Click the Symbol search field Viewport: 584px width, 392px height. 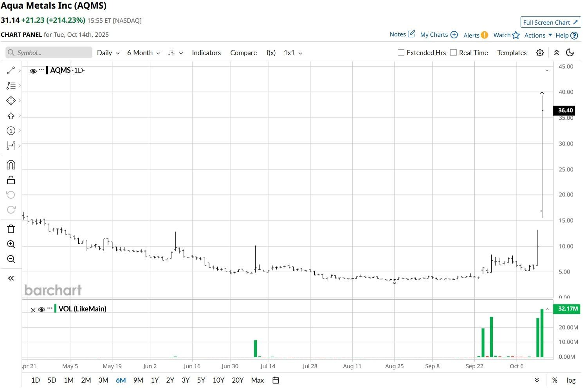click(49, 53)
